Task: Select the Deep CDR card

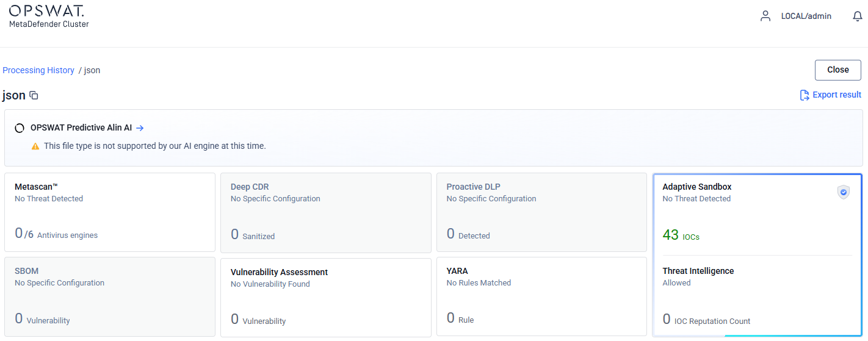Action: 325,212
